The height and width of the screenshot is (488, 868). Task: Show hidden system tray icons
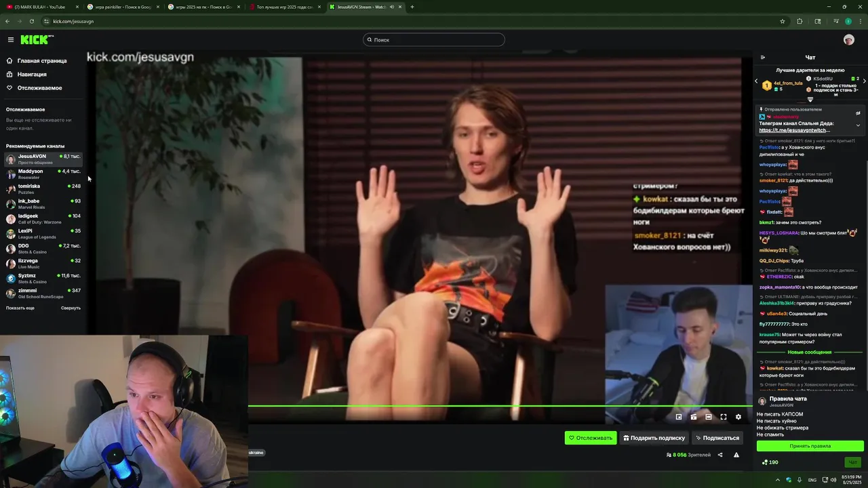pos(777,480)
